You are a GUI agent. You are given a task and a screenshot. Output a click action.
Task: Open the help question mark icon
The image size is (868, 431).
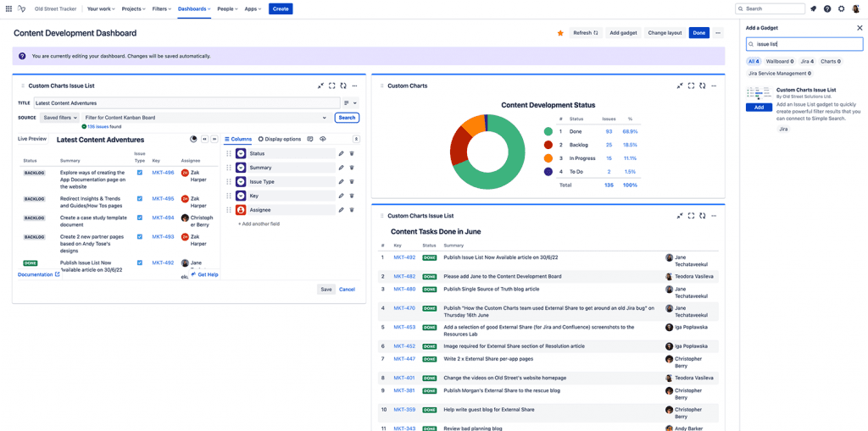[827, 8]
